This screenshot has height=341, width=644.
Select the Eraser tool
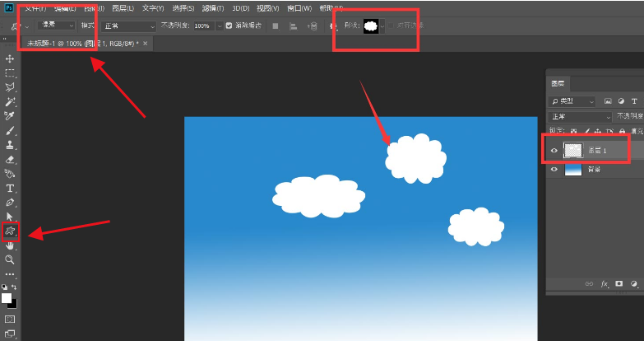pyautogui.click(x=10, y=159)
